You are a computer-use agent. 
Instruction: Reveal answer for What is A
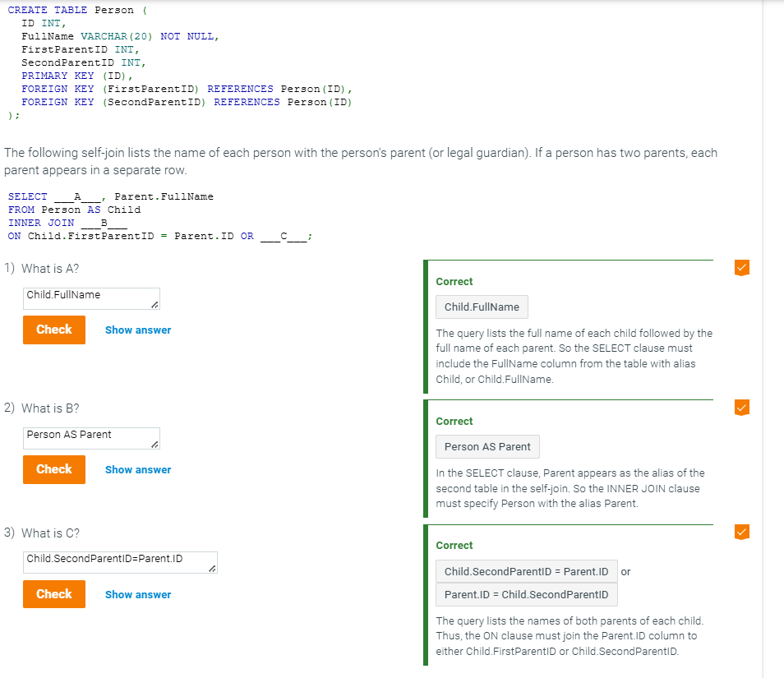(138, 330)
